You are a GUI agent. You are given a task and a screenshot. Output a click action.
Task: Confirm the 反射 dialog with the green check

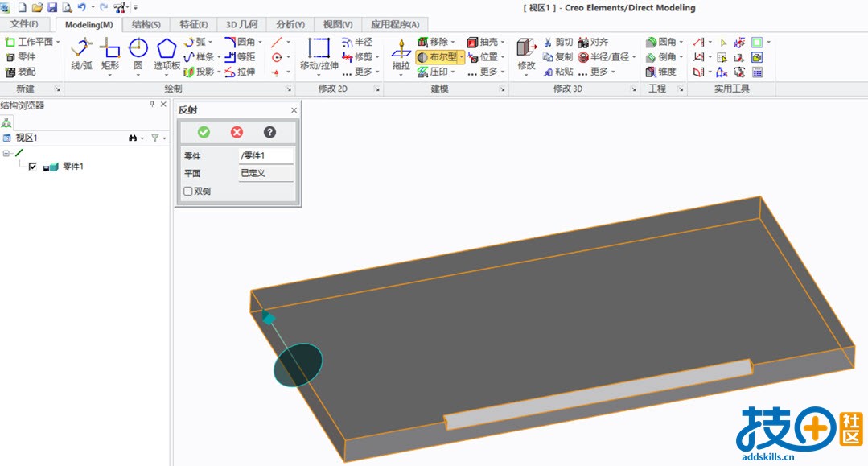204,132
